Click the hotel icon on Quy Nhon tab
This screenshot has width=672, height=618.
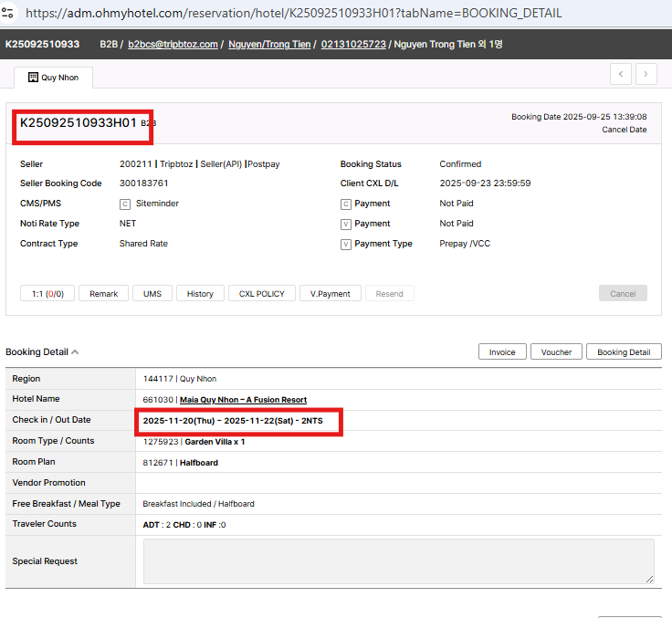coord(33,78)
